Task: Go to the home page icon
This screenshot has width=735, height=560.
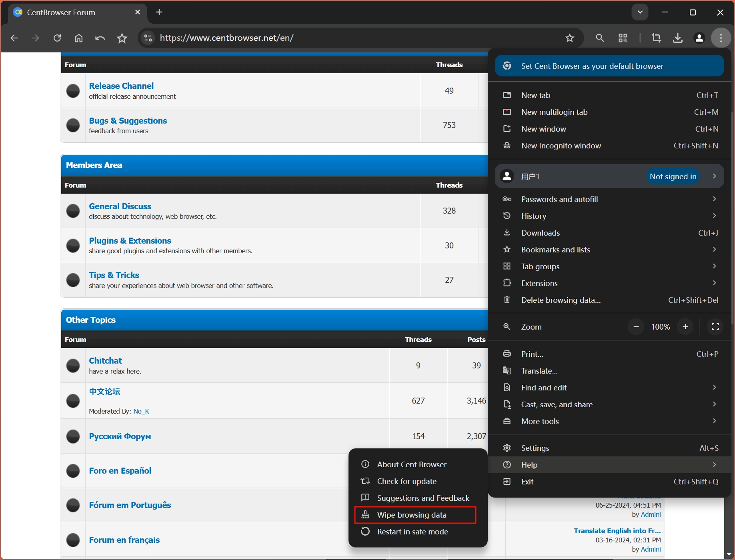Action: pyautogui.click(x=79, y=38)
